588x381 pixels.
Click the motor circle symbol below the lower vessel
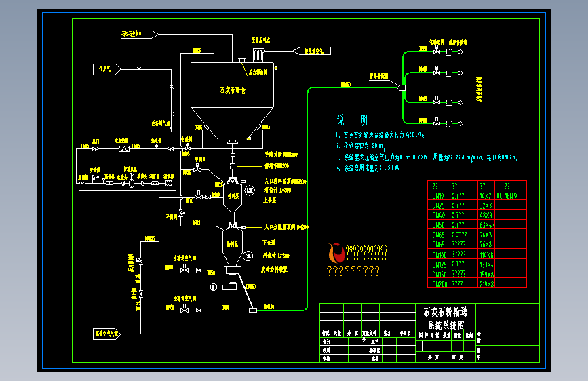pos(214,287)
